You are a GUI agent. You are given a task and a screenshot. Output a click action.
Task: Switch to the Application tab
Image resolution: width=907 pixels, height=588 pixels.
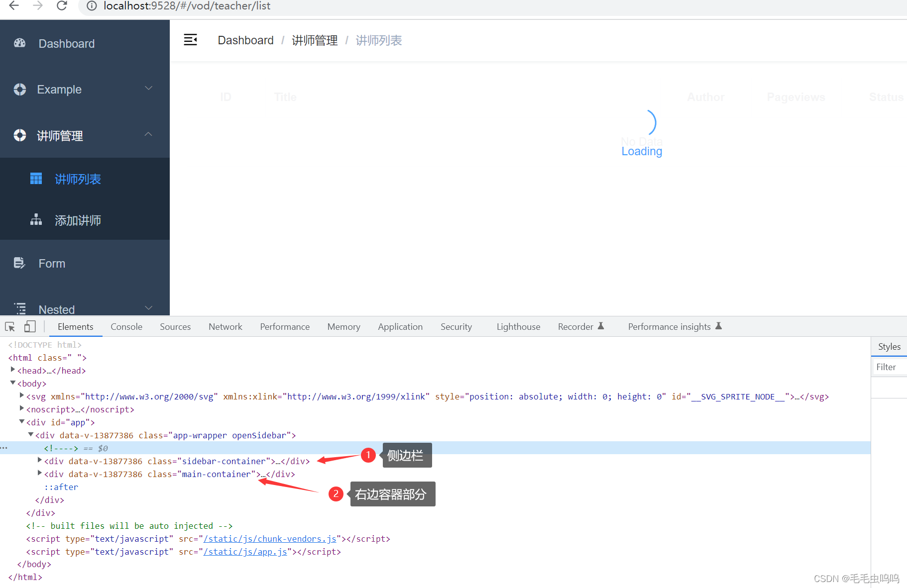click(x=400, y=327)
